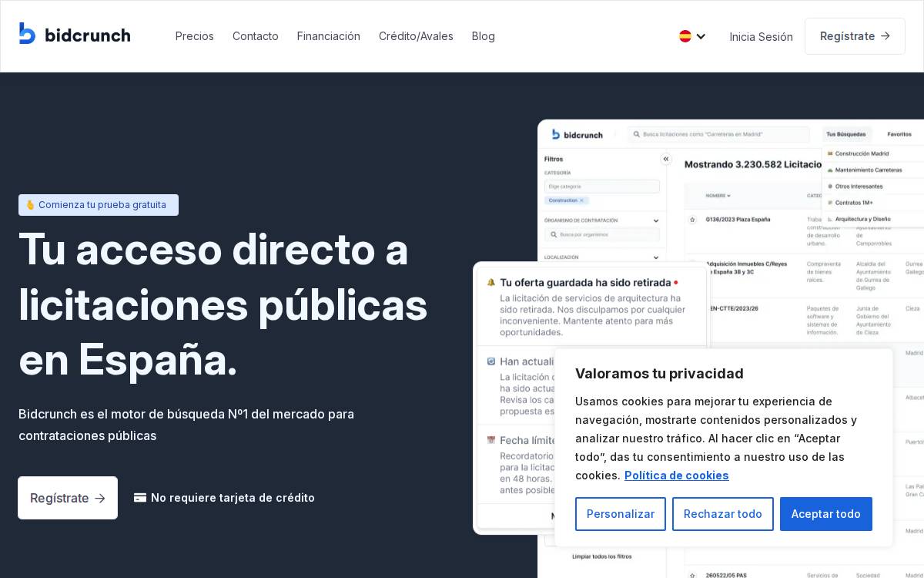Image resolution: width=924 pixels, height=578 pixels.
Task: Click the Inicia Sesión link
Action: pyautogui.click(x=762, y=36)
